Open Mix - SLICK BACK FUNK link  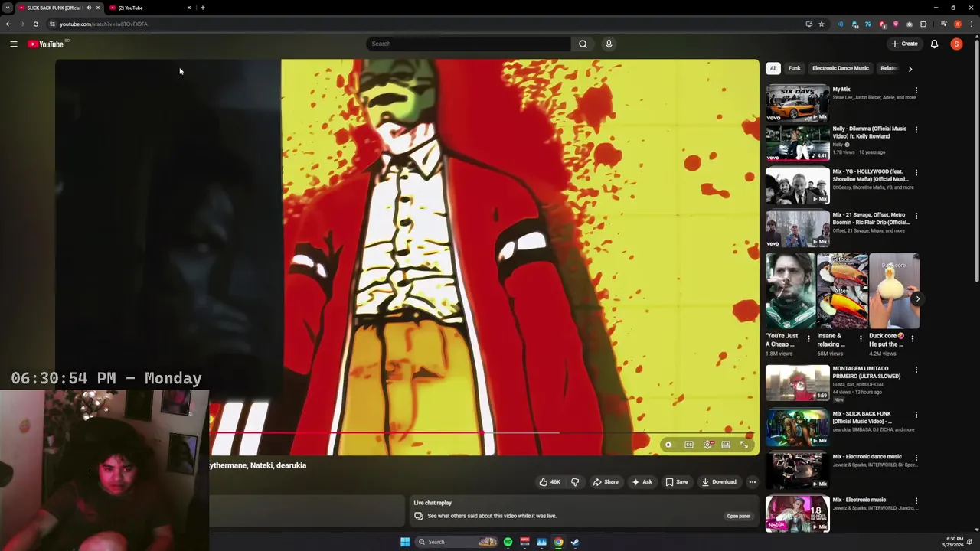pyautogui.click(x=862, y=418)
